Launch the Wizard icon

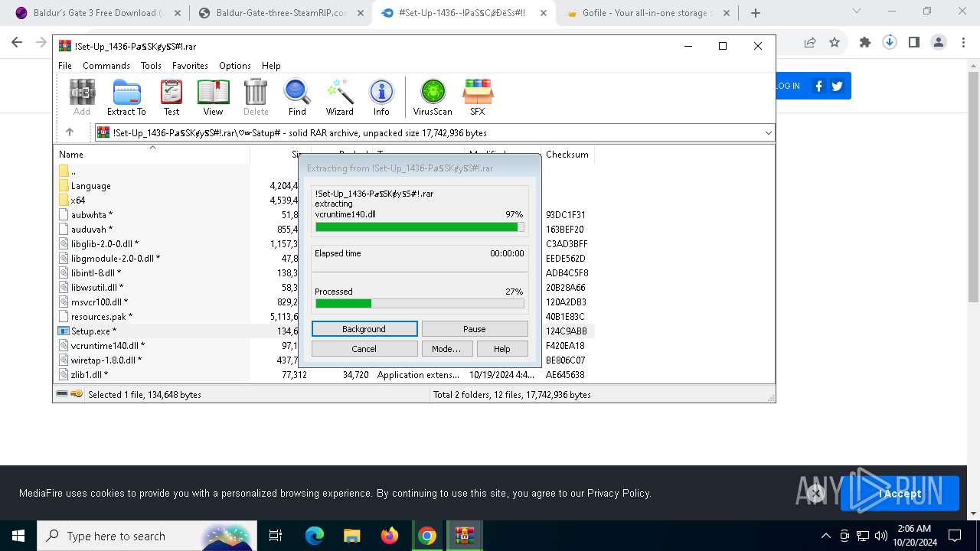coord(339,97)
